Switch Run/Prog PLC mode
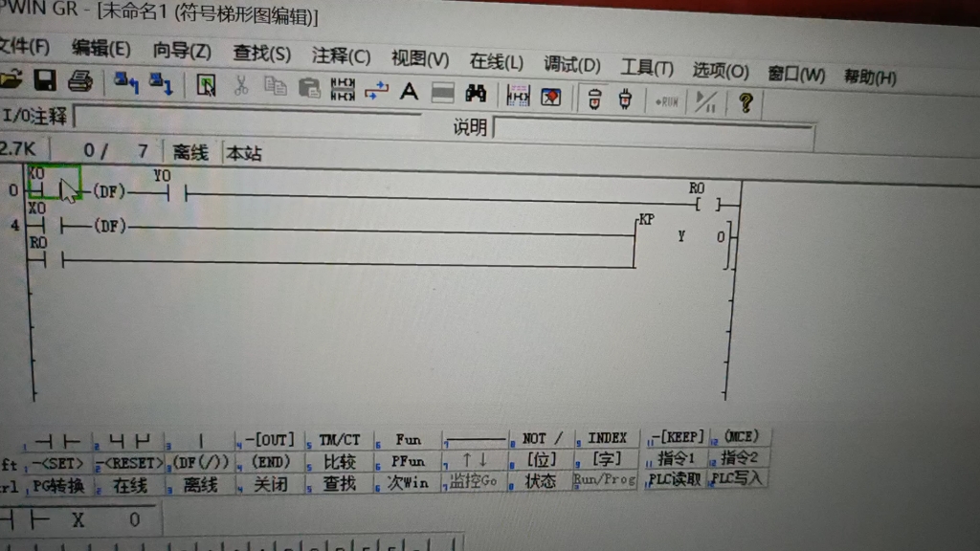980x551 pixels. (x=605, y=483)
